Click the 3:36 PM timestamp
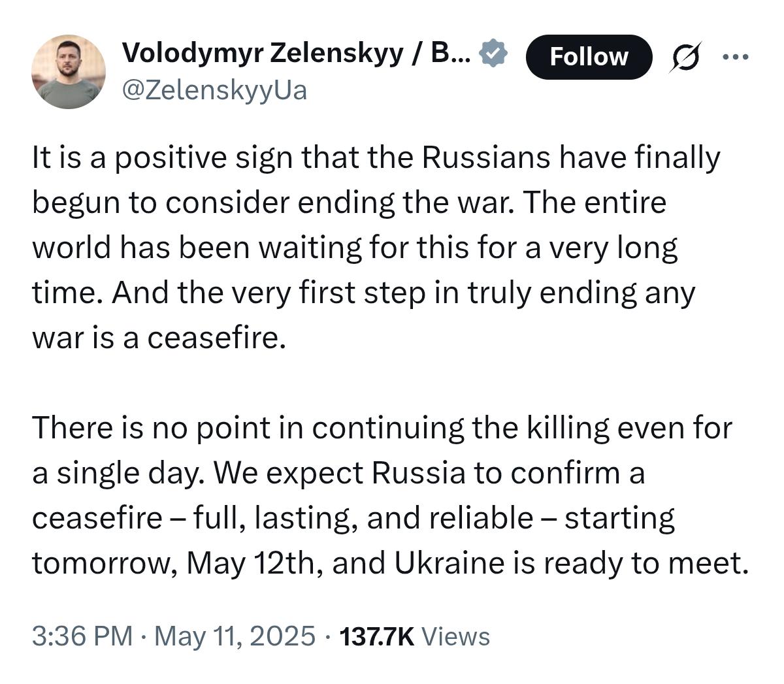784x684 pixels. (82, 636)
